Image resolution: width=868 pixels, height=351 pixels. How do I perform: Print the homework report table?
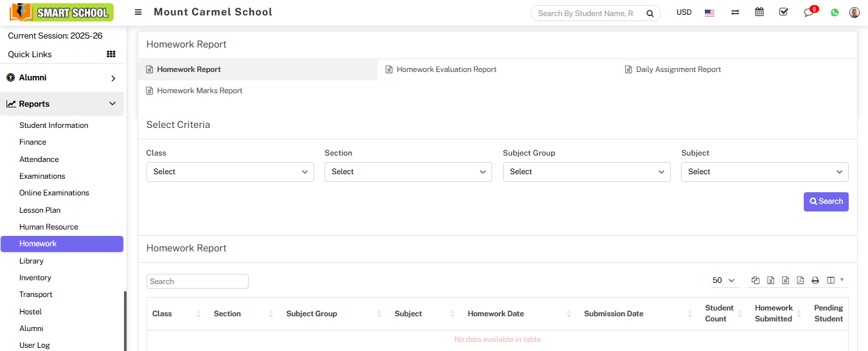click(815, 280)
